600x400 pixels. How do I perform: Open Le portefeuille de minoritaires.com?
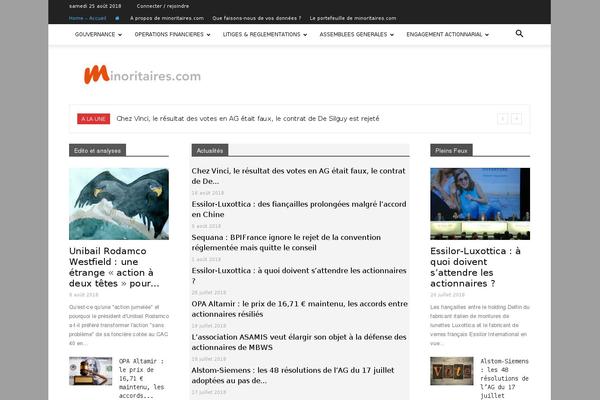click(x=353, y=18)
